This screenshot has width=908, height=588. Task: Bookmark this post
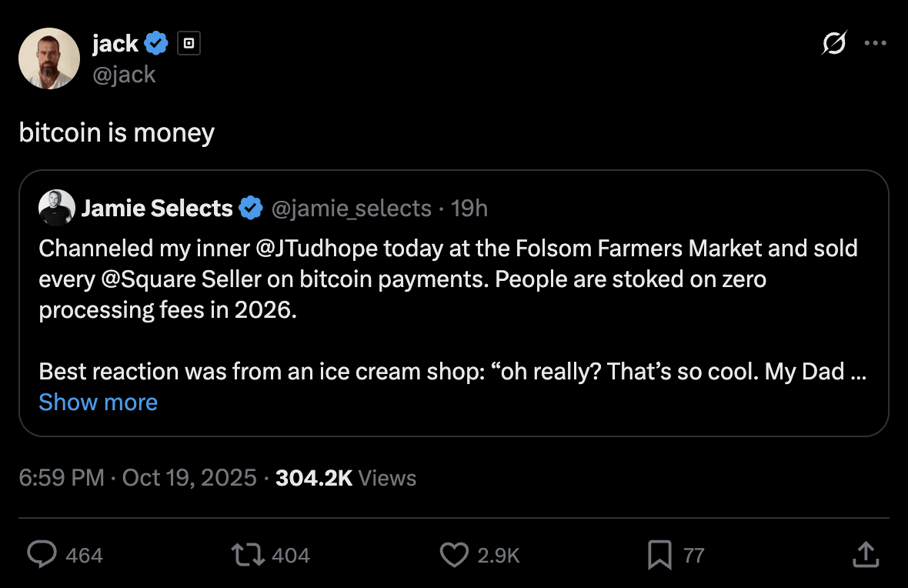(659, 554)
